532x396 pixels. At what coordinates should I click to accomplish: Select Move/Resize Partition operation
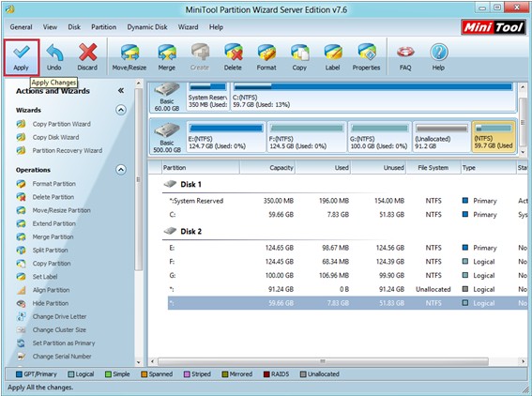[x=61, y=210]
